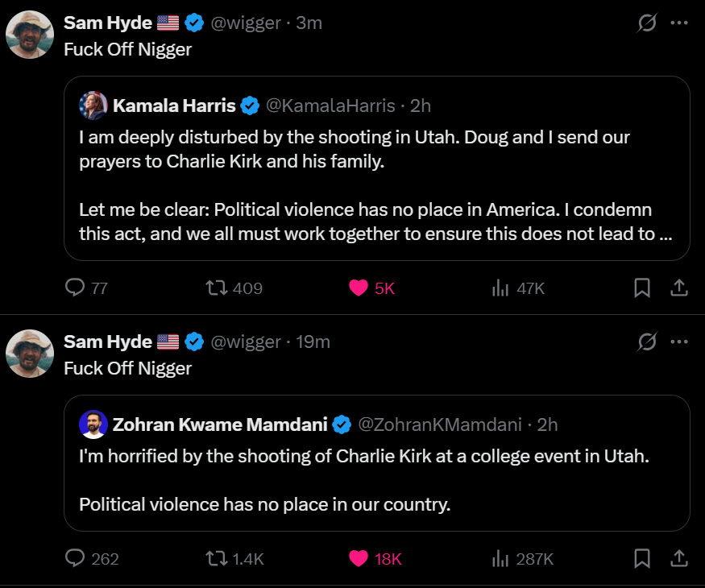Open more options menu on second post
The height and width of the screenshot is (588, 705).
pyautogui.click(x=679, y=342)
